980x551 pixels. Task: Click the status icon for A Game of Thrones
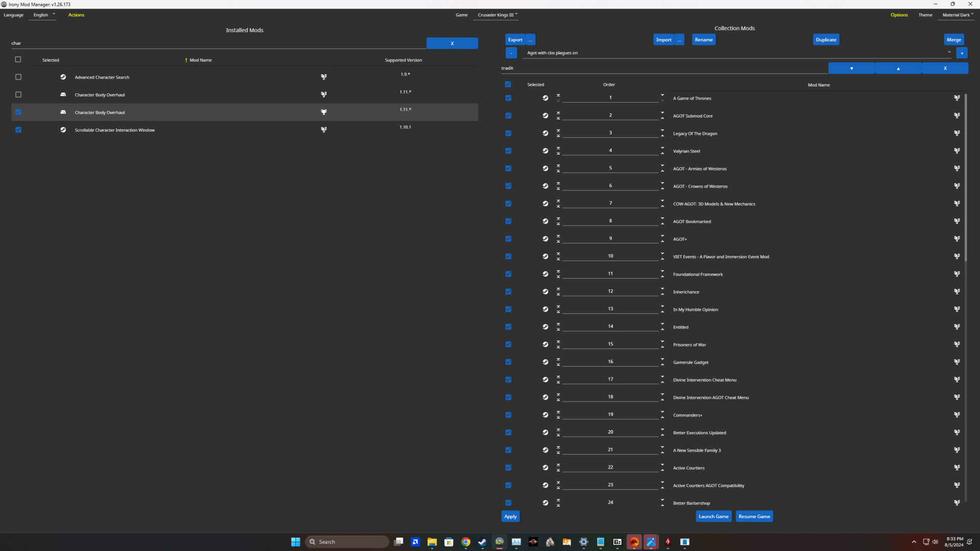tap(957, 98)
